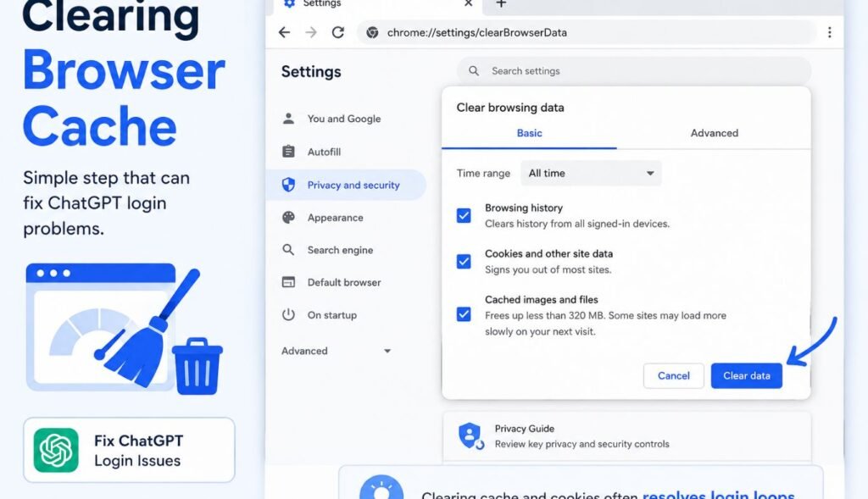
Task: Select Privacy and security section
Action: tap(347, 185)
